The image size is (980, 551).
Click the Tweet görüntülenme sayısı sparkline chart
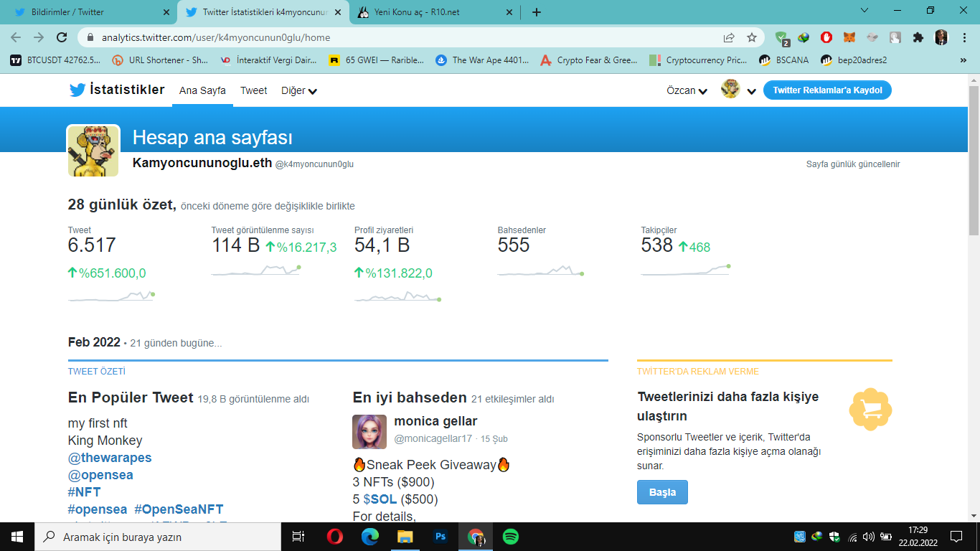[x=256, y=270]
